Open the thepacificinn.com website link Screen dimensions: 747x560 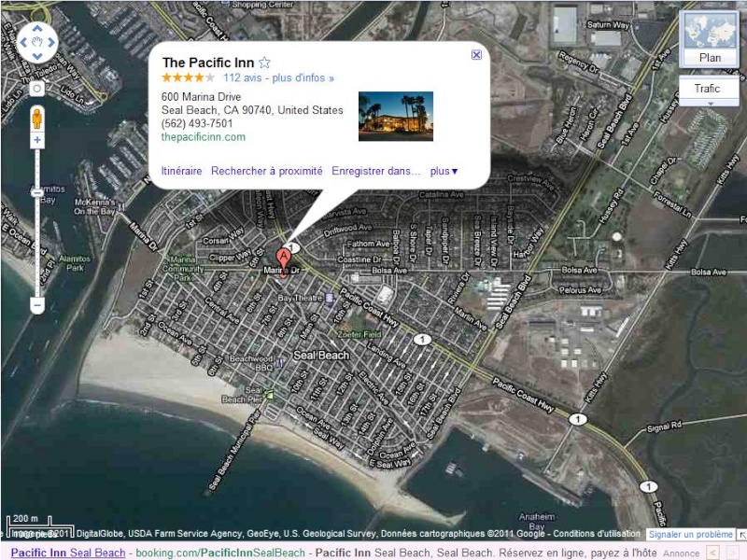coord(204,137)
